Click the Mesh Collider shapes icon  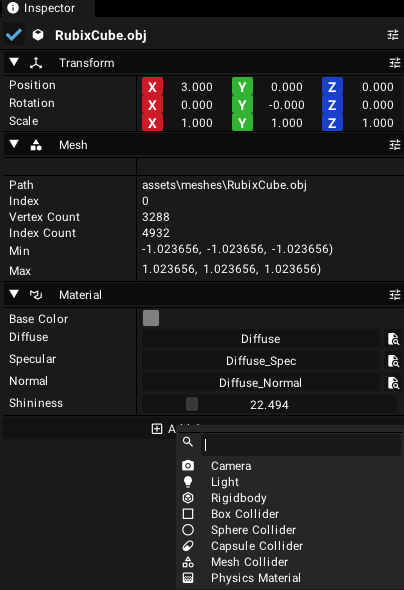tap(188, 562)
